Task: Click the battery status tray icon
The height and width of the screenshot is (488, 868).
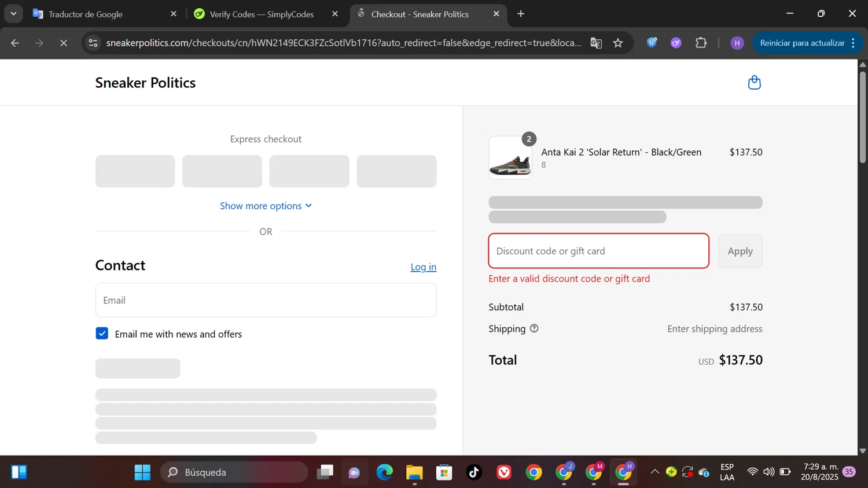Action: (x=785, y=472)
